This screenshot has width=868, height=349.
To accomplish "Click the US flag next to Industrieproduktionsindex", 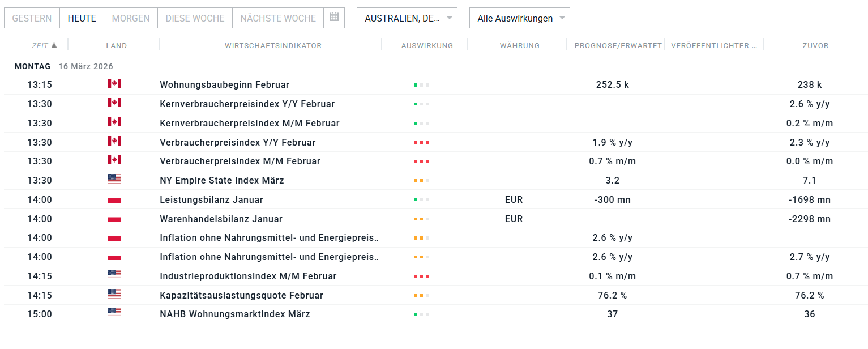I will click(x=115, y=275).
